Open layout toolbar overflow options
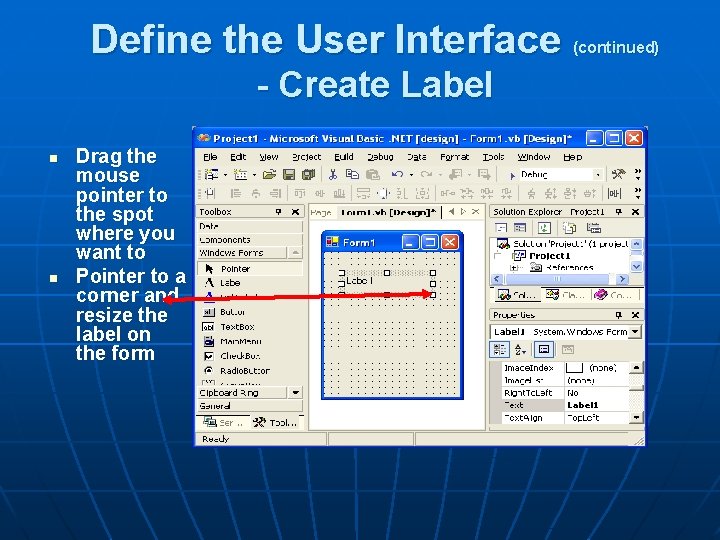 [637, 193]
